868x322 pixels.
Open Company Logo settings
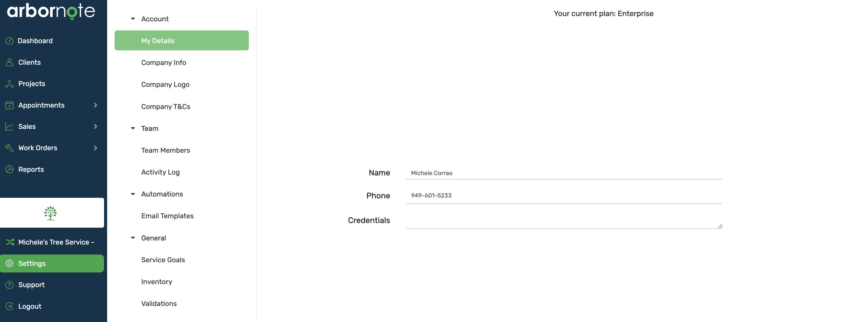[165, 85]
